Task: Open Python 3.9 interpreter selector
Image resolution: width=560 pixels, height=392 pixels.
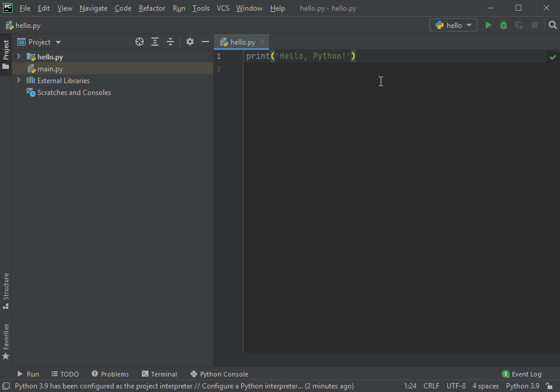Action: coord(522,386)
